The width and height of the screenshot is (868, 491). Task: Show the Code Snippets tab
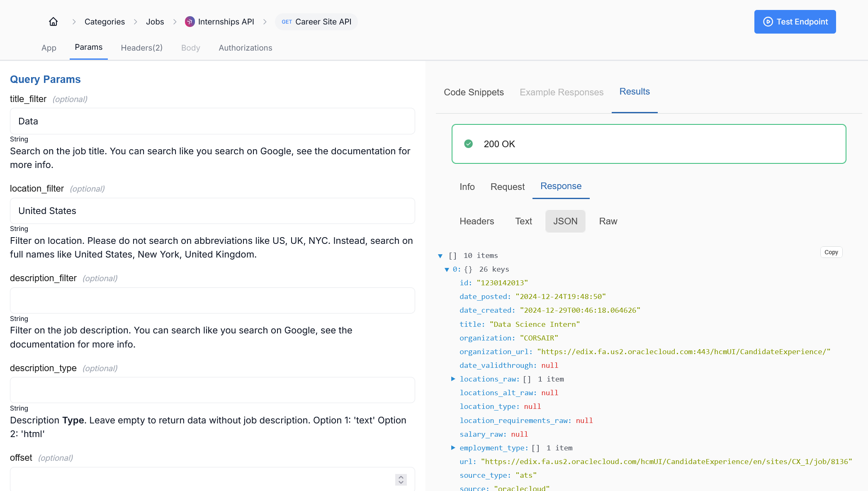[x=474, y=92]
